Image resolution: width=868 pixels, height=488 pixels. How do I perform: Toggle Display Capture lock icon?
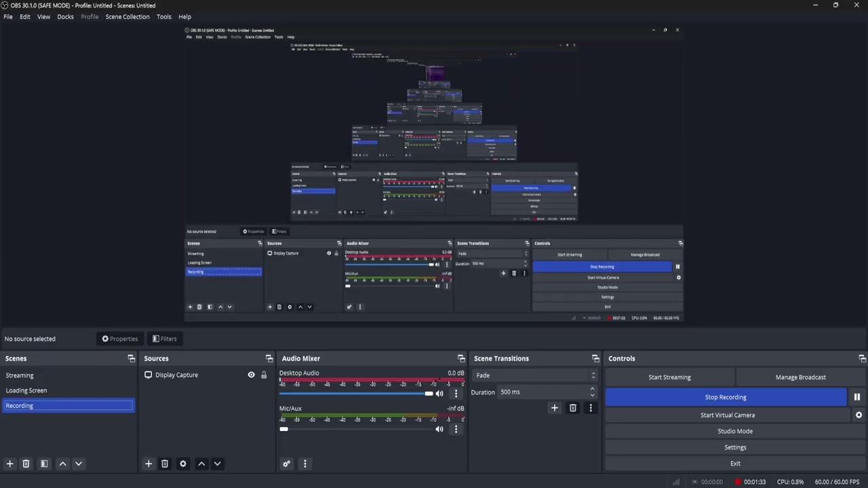[264, 375]
